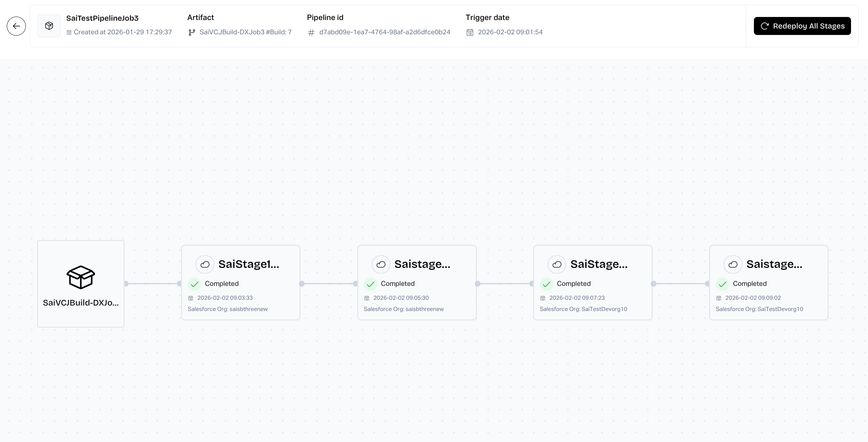Open the SaiVCJBuild-DXJob3 #Build: 7 artifact link
Screen dimensions: 868x442
pyautogui.click(x=245, y=32)
